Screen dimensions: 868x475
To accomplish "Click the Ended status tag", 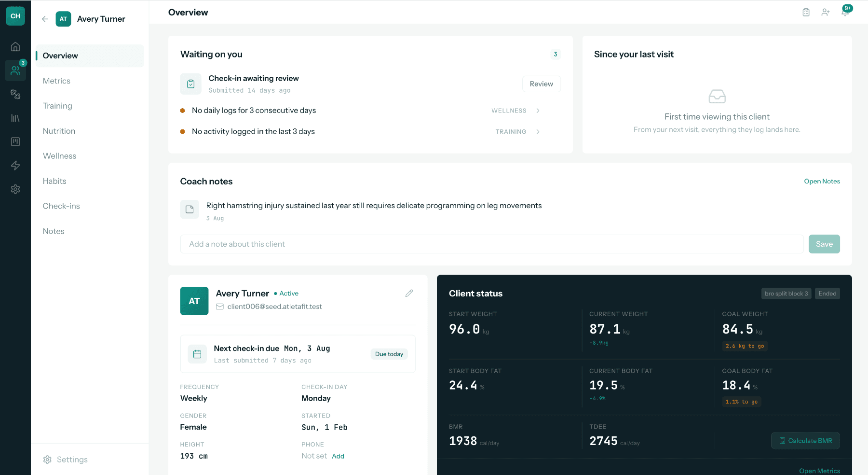I will click(827, 293).
